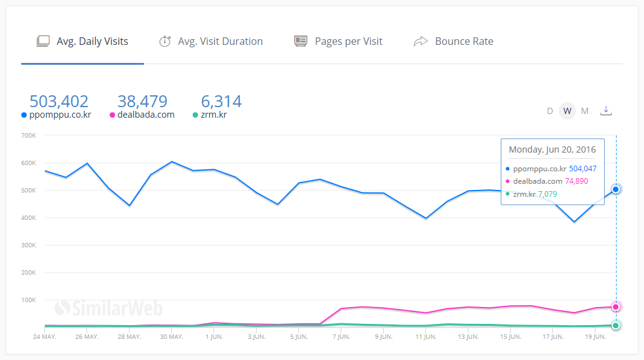This screenshot has width=644, height=360.
Task: Click the 30 MAY. date axis label
Action: click(171, 337)
